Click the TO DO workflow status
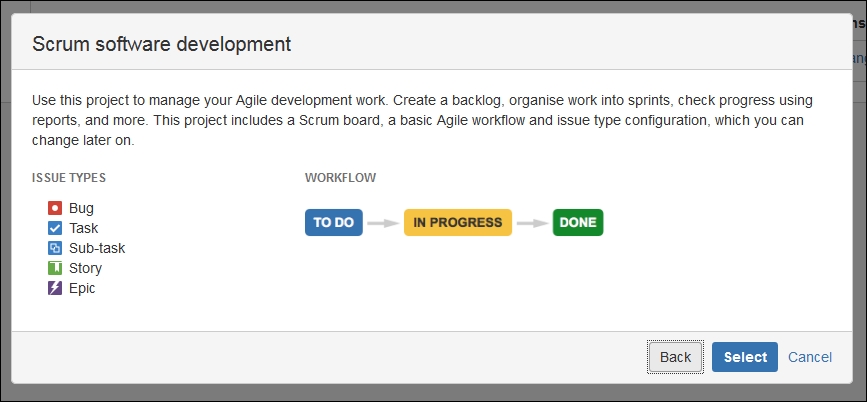 pyautogui.click(x=333, y=222)
